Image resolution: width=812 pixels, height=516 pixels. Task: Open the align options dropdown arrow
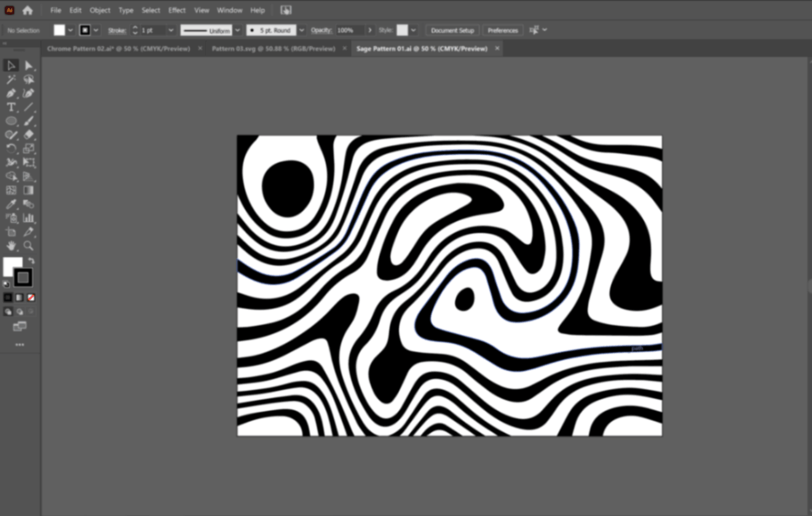tap(545, 30)
